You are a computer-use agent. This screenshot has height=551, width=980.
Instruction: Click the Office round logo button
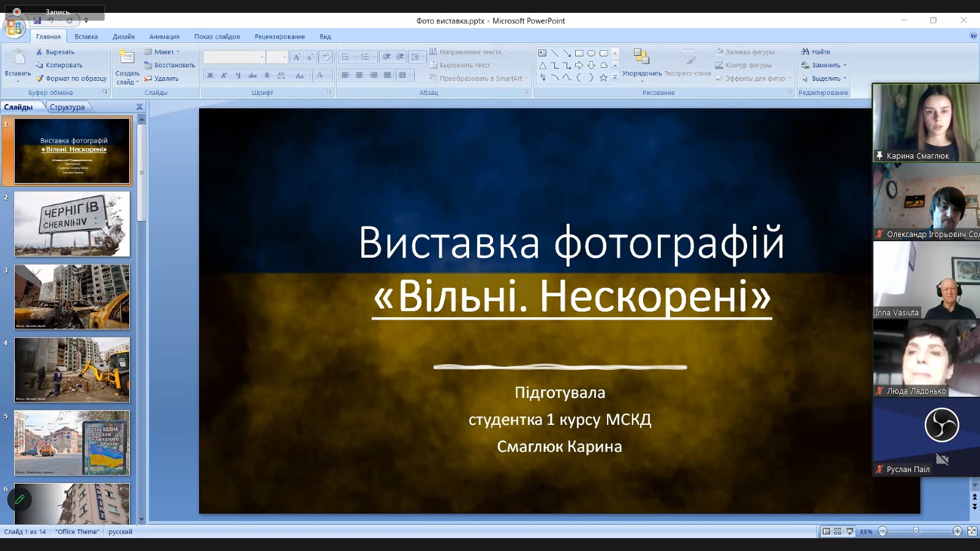(x=13, y=28)
